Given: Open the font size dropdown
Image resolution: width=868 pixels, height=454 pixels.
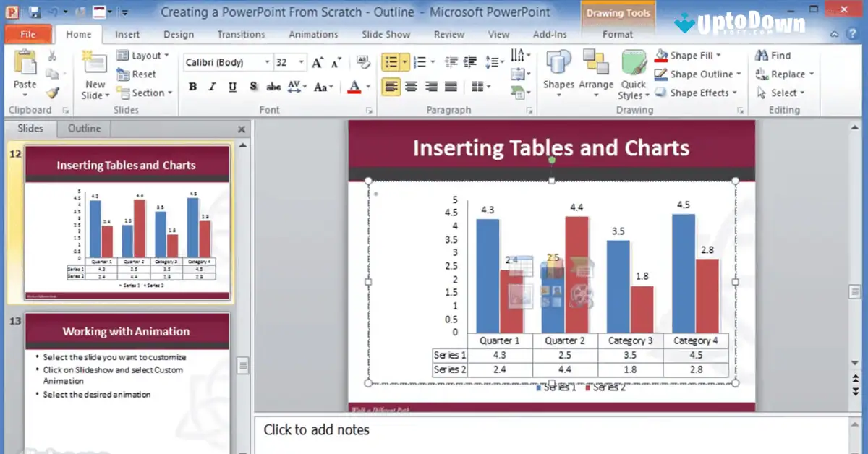Looking at the screenshot, I should (299, 62).
